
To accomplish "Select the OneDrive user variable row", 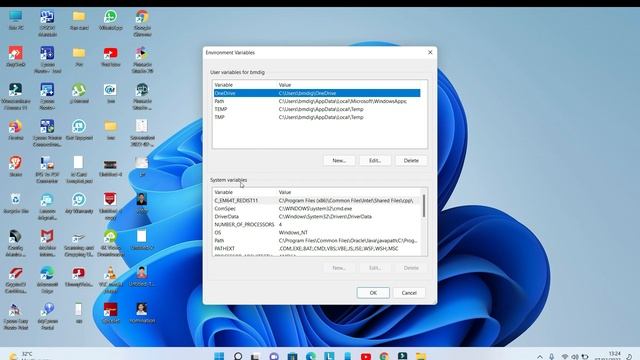I will [x=317, y=93].
